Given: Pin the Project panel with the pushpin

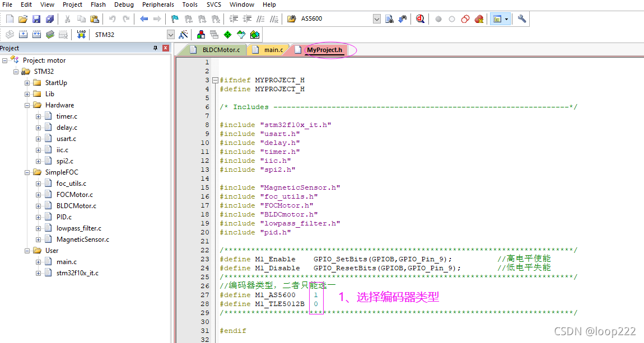Looking at the screenshot, I should (155, 48).
